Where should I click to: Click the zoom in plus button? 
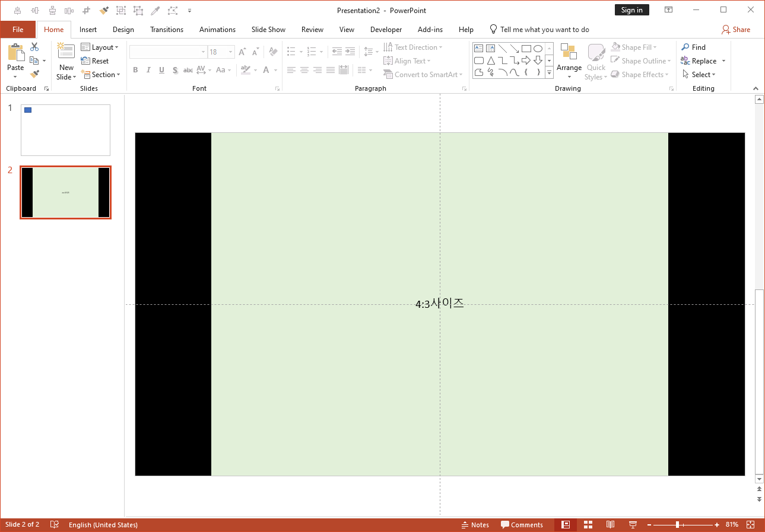tap(717, 525)
